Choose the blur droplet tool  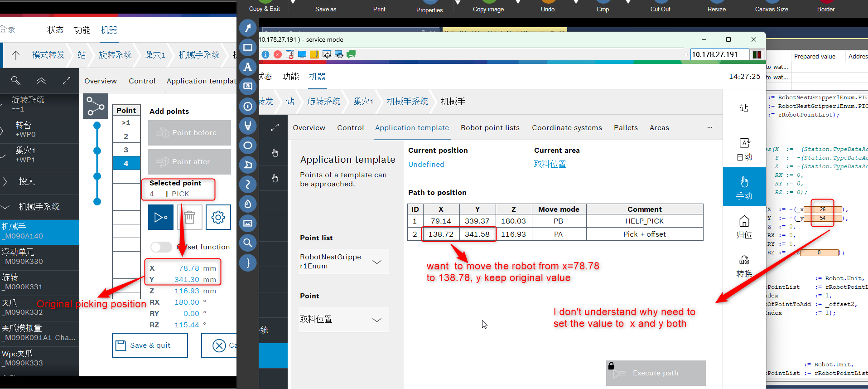tap(248, 204)
